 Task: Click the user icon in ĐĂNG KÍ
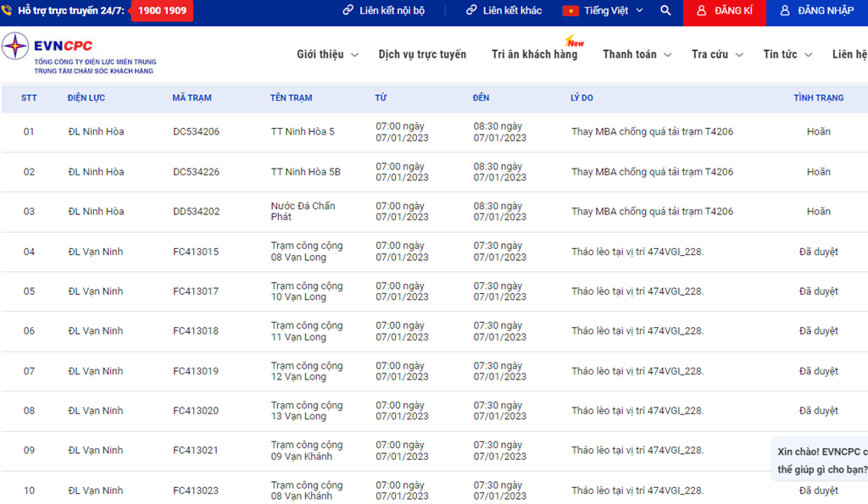tap(701, 11)
